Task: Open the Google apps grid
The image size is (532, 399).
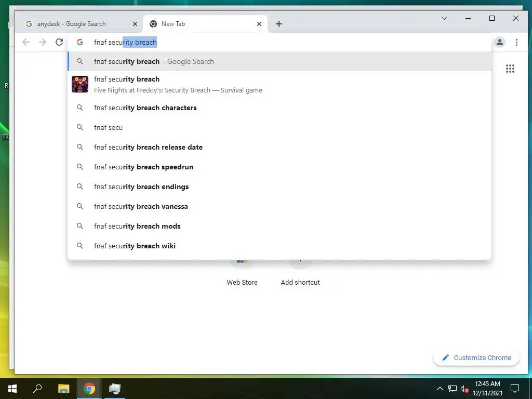Action: tap(510, 69)
